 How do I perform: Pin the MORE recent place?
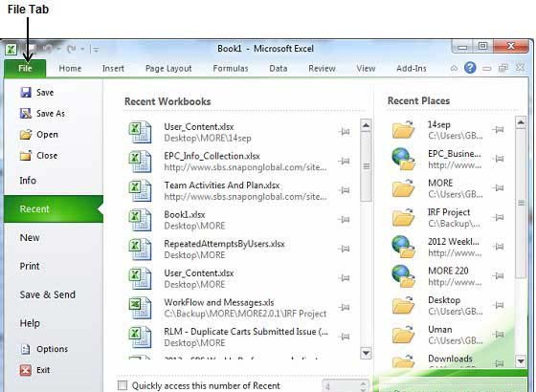pyautogui.click(x=499, y=187)
